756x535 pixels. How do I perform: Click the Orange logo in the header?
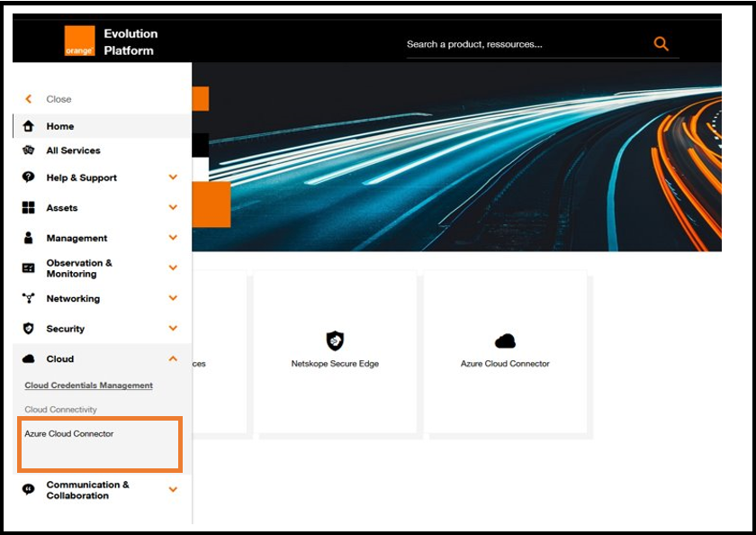coord(79,41)
